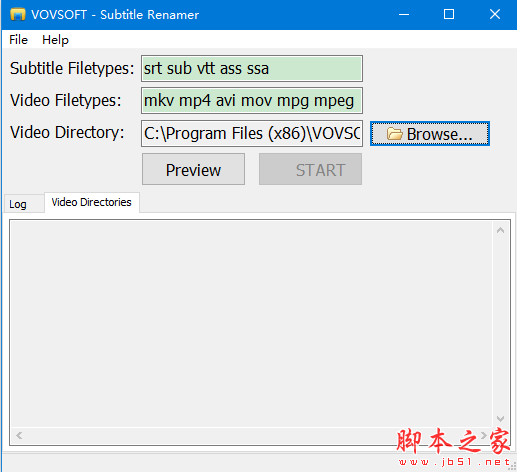
Task: Close the Subtitle Renamer window
Action: [495, 14]
